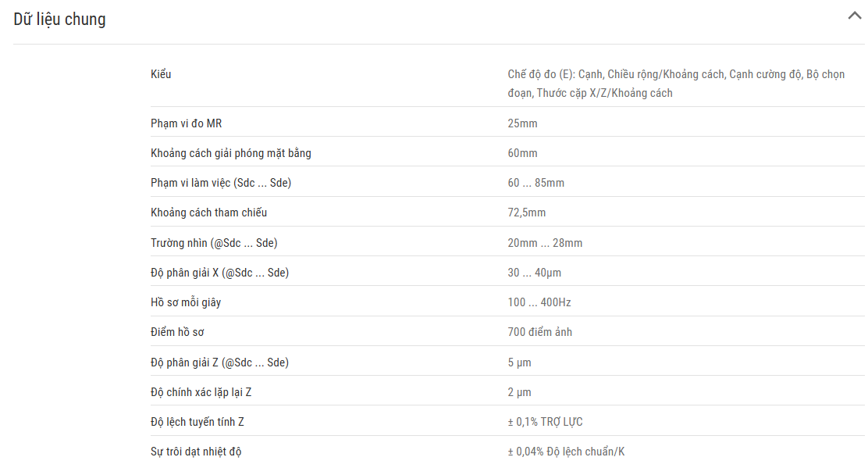Click the 700 điểm ảnh value
This screenshot has height=475, width=868.
539,332
